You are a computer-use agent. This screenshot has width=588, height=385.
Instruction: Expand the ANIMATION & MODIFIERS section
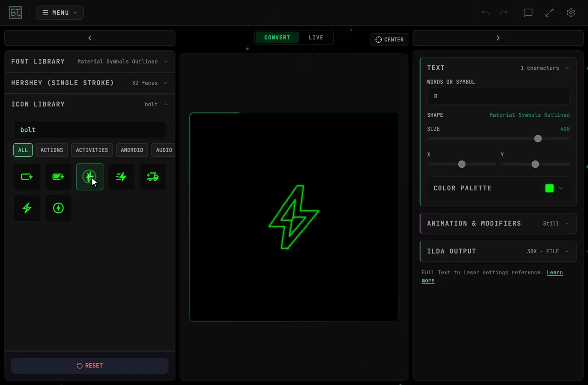[x=498, y=224]
